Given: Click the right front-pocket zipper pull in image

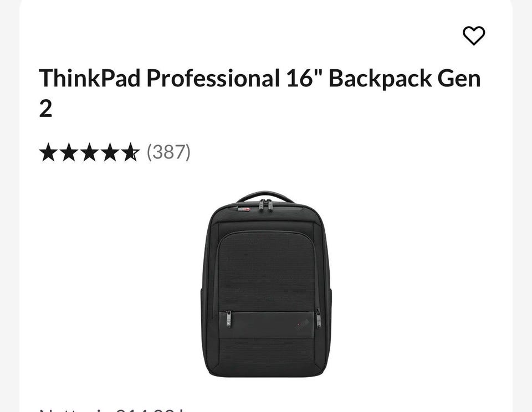Looking at the screenshot, I should click(x=318, y=318).
